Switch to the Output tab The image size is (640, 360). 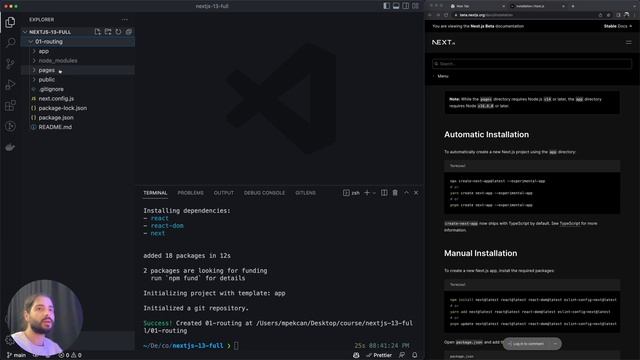[224, 193]
